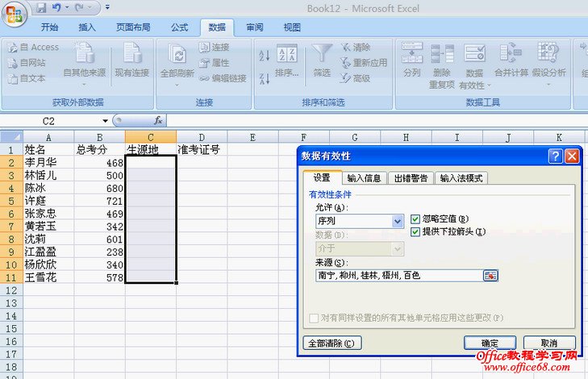The height and width of the screenshot is (379, 588).
Task: Clear the filter (清除)
Action: 355,48
